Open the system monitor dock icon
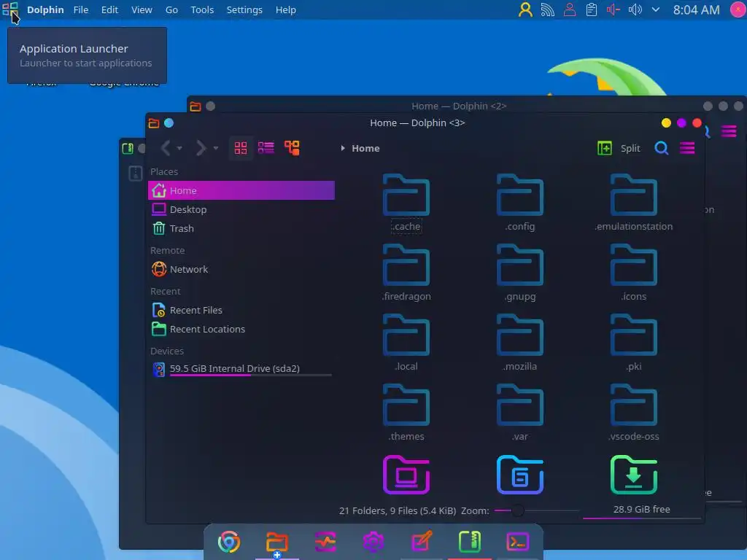This screenshot has width=747, height=560. pos(325,542)
